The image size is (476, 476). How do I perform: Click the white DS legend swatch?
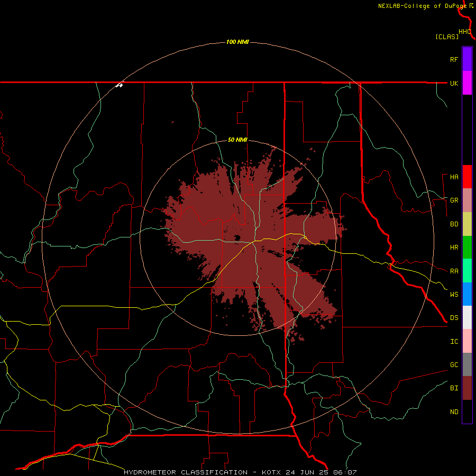pos(467,317)
